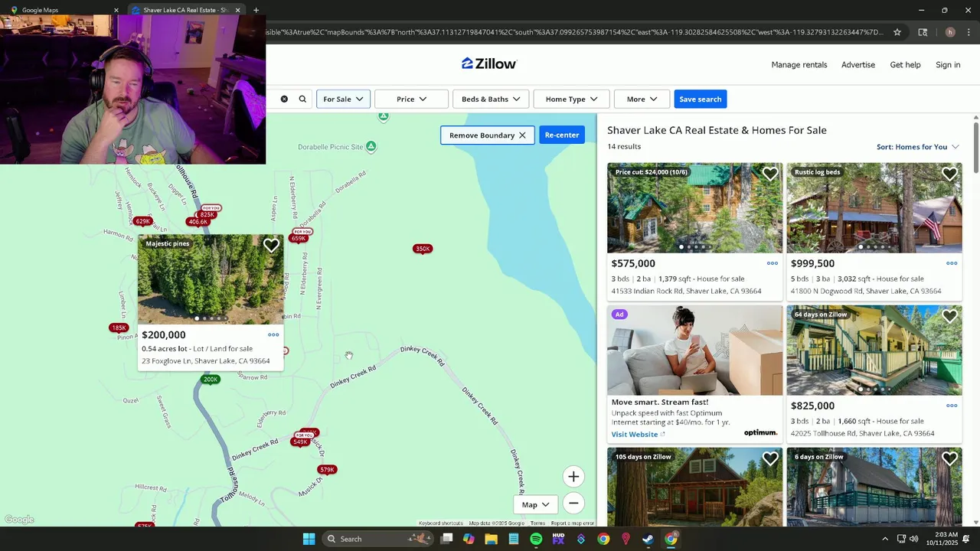Image resolution: width=980 pixels, height=551 pixels.
Task: Click the Re-center button
Action: pos(562,135)
